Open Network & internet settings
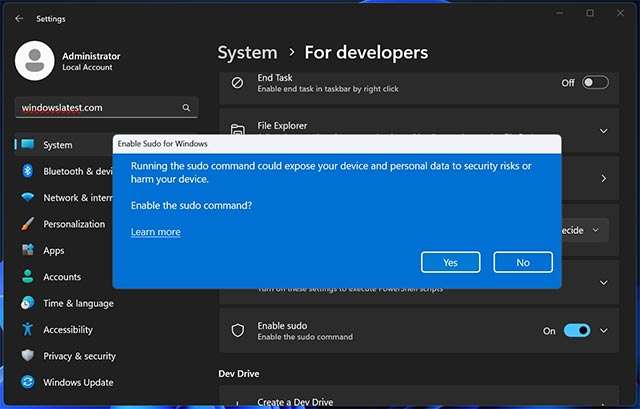This screenshot has height=409, width=640. click(64, 198)
